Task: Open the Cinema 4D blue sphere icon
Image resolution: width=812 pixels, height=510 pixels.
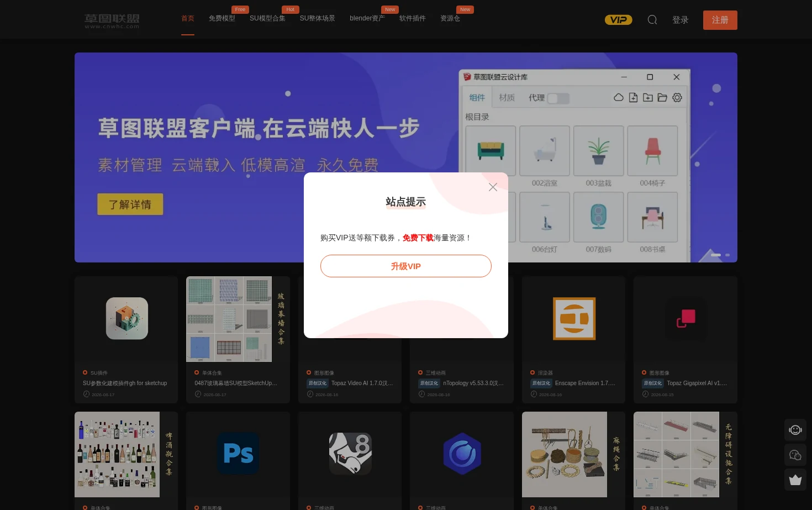Action: [462, 454]
